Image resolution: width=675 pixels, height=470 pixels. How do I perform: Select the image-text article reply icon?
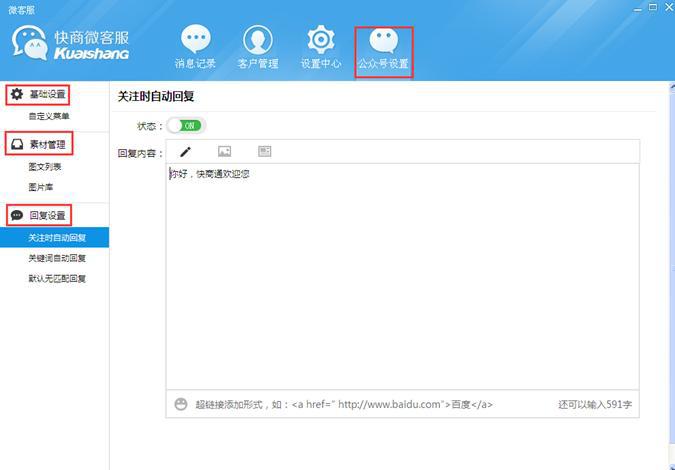(264, 152)
